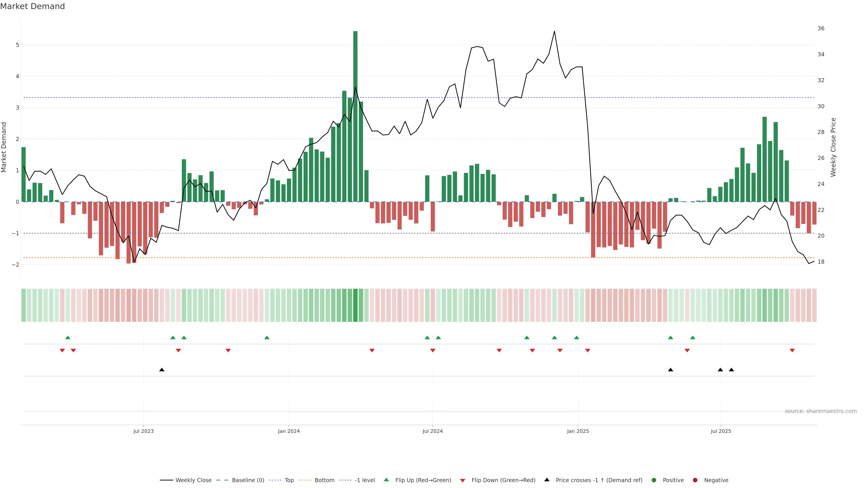This screenshot has width=868, height=488.
Task: Click the lone black triangle marker after Jul 2023
Action: point(162,370)
